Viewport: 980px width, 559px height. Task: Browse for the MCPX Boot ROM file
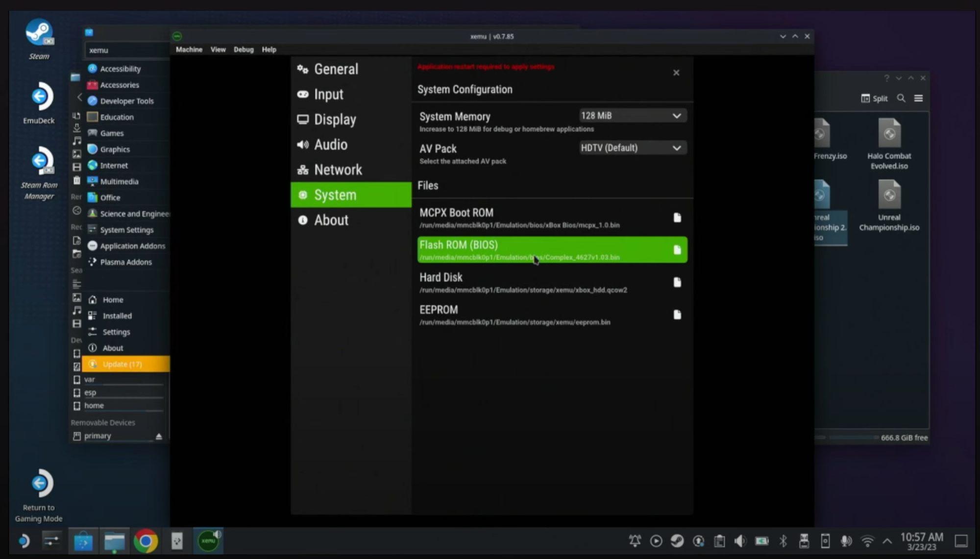click(677, 218)
